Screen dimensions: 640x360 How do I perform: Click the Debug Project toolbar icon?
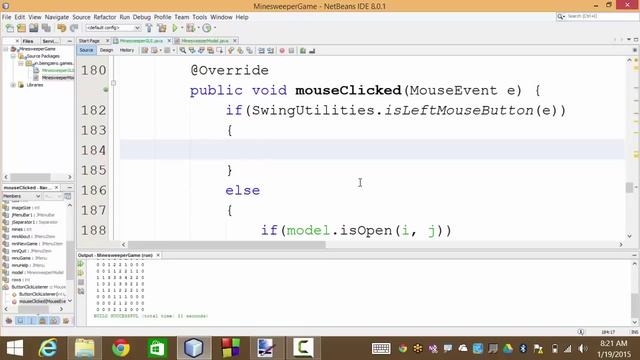190,28
